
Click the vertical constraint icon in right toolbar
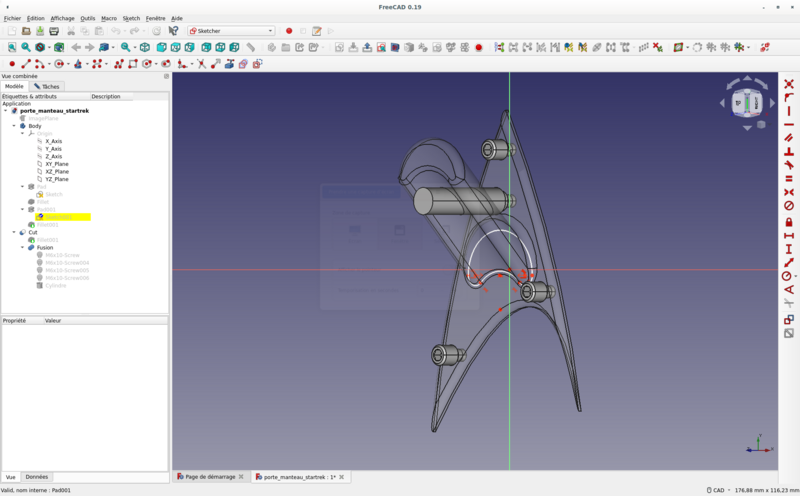point(789,111)
